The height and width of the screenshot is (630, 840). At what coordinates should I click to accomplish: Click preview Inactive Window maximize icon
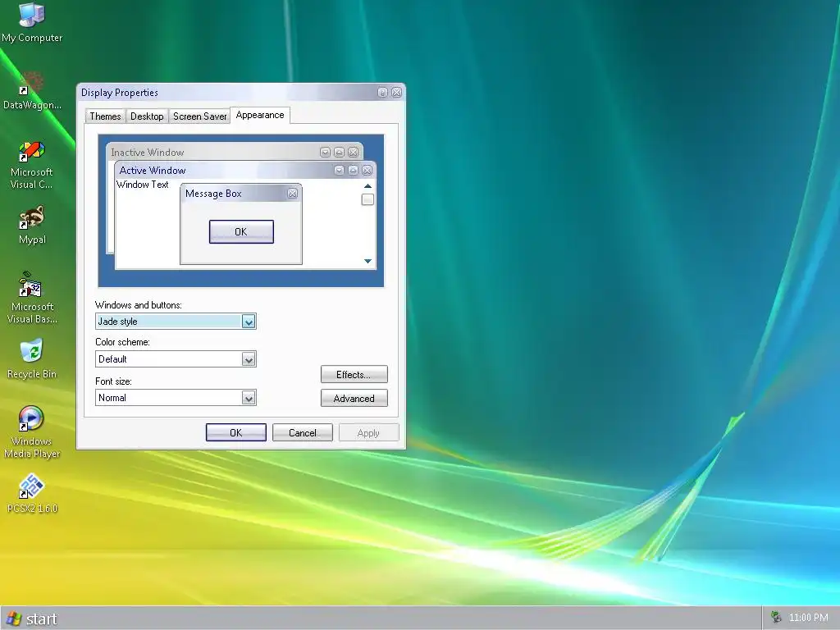(x=339, y=152)
